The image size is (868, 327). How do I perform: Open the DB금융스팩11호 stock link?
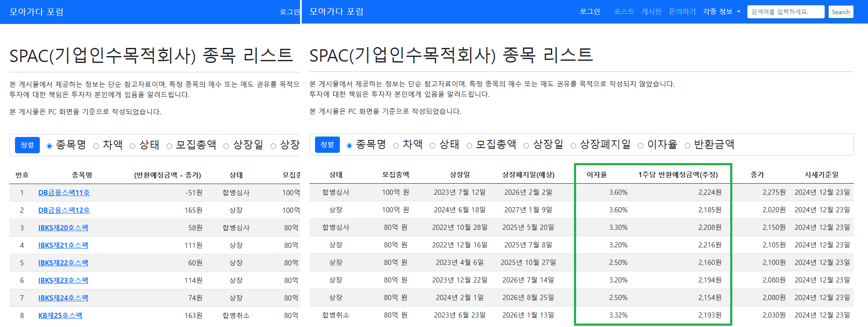click(64, 193)
